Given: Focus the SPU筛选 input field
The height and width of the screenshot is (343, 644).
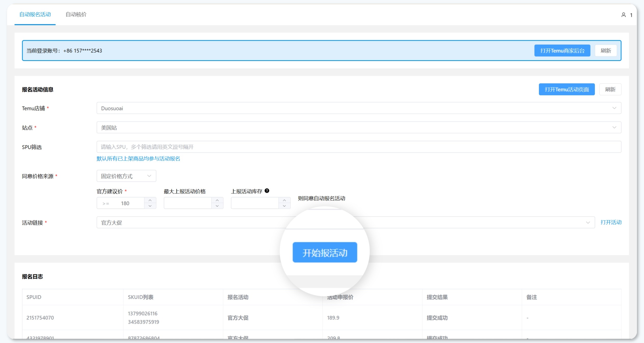Looking at the screenshot, I should click(x=359, y=147).
